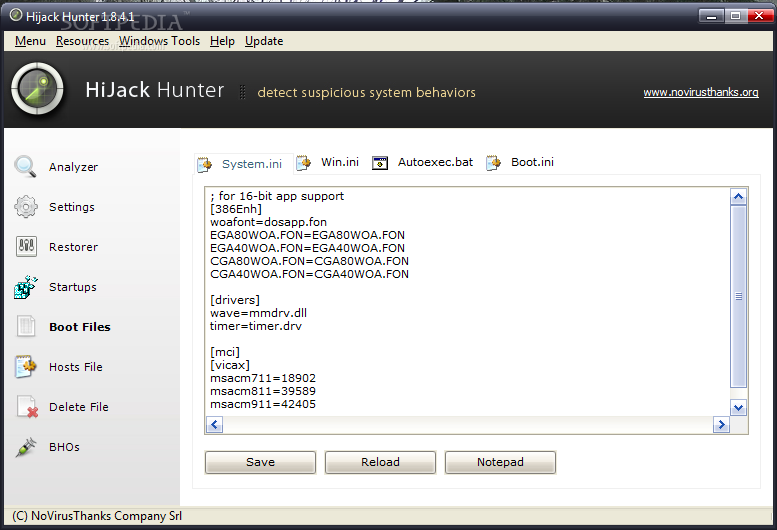The width and height of the screenshot is (777, 530).
Task: Switch to the Win.ini tab
Action: tap(328, 162)
